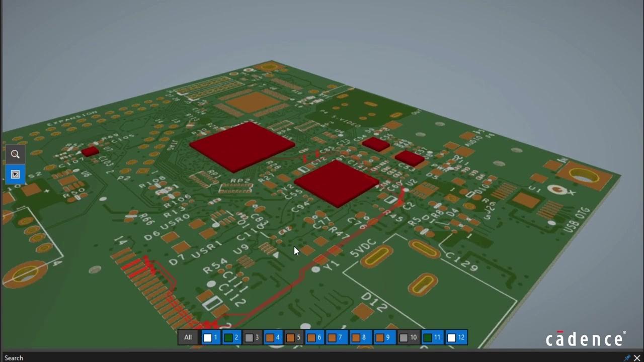This screenshot has width=644, height=362.
Task: Toggle layer 1 visibility
Action: (x=211, y=337)
